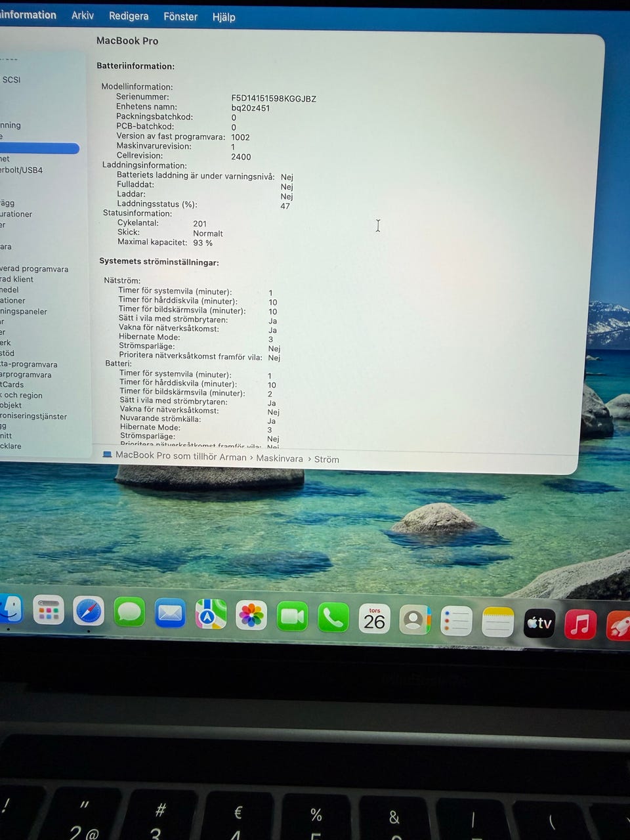
Task: Launch FaceTime from the Dock
Action: 292,617
